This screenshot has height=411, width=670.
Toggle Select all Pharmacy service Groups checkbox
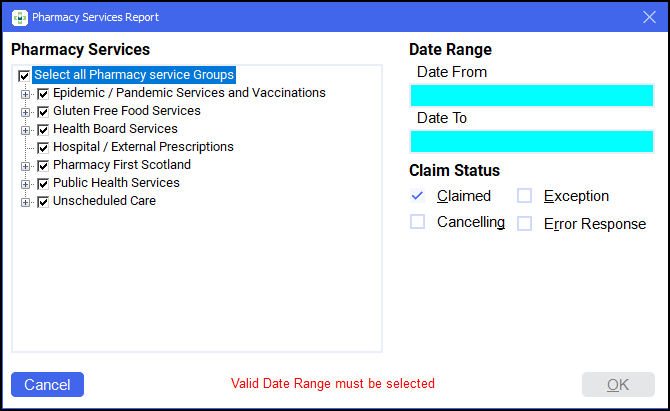(x=24, y=75)
